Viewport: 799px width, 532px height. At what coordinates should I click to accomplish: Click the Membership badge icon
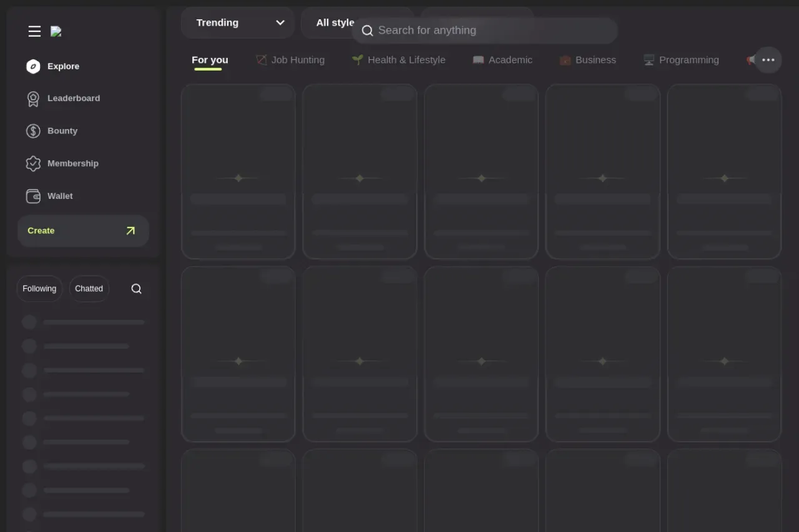pyautogui.click(x=33, y=163)
